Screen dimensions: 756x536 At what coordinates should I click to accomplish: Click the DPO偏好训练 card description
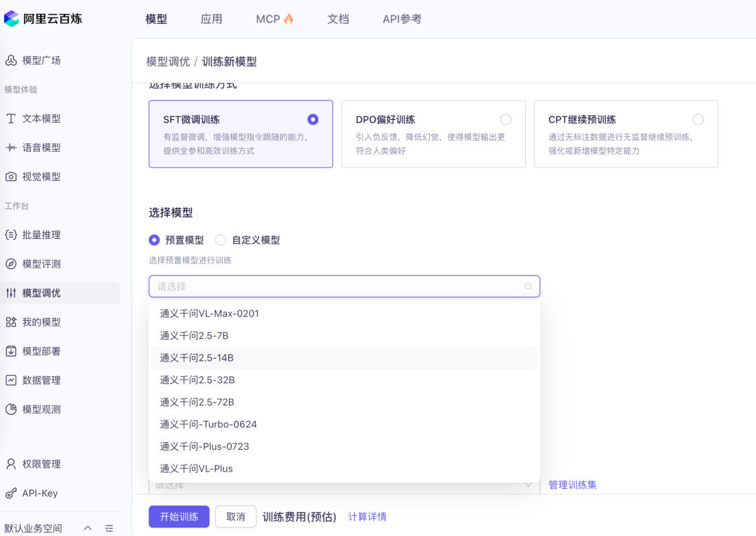coord(430,144)
